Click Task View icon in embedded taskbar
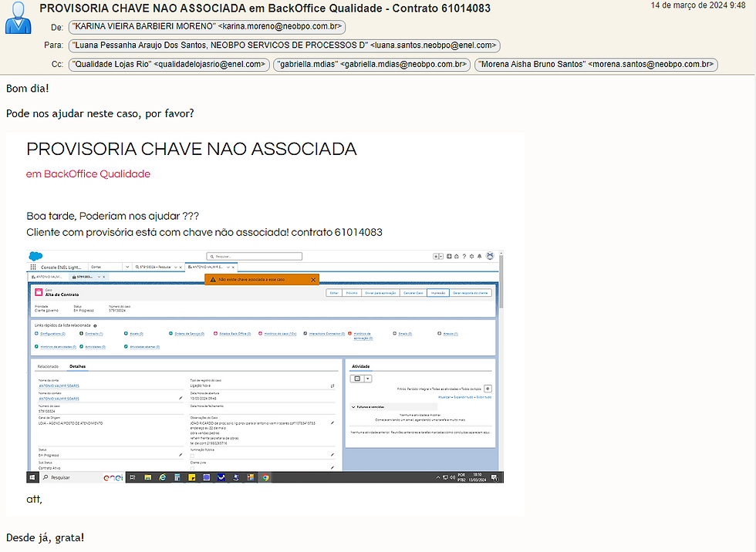Image resolution: width=756 pixels, height=552 pixels. coord(133,477)
